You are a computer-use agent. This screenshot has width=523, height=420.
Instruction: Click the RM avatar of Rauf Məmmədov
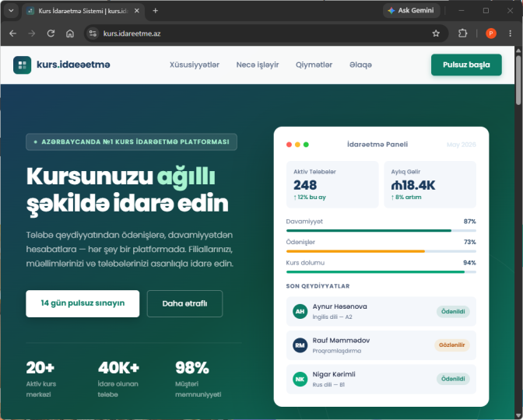pyautogui.click(x=300, y=345)
